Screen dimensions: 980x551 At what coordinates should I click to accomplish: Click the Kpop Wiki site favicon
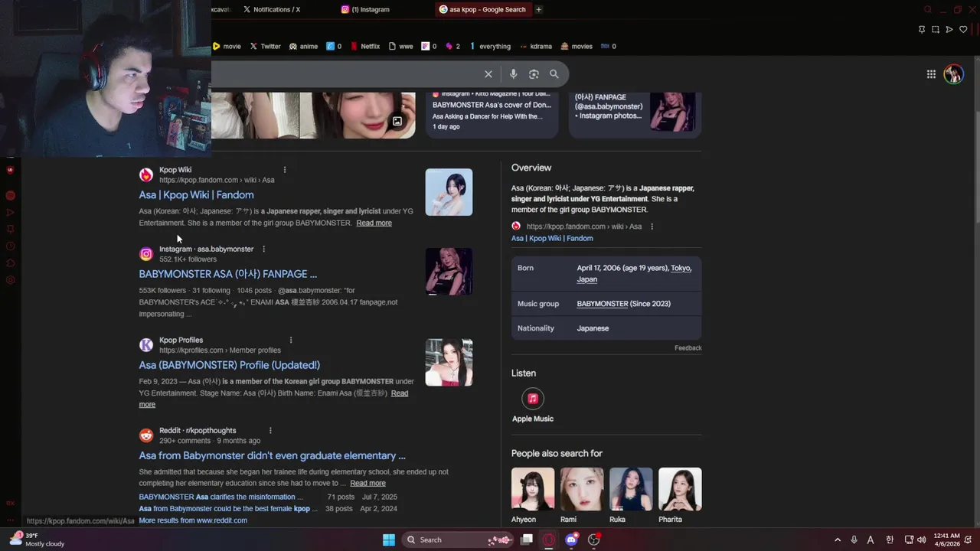click(x=146, y=175)
